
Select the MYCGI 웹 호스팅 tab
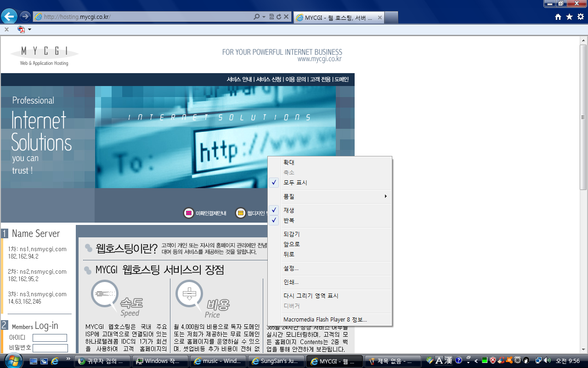click(339, 17)
